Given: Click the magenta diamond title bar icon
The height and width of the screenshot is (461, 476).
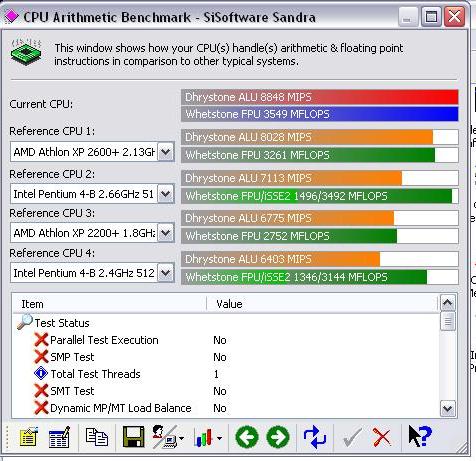Looking at the screenshot, I should click(x=11, y=16).
